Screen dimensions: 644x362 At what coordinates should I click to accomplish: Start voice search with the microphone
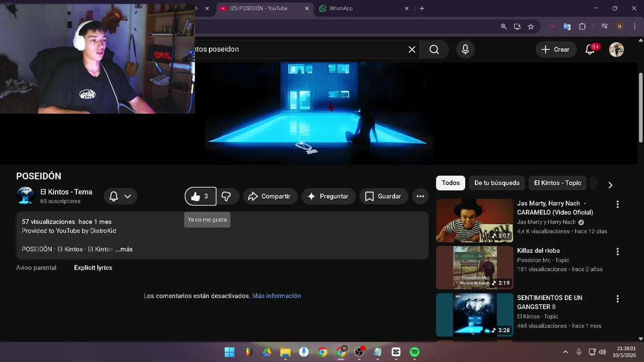pos(465,49)
